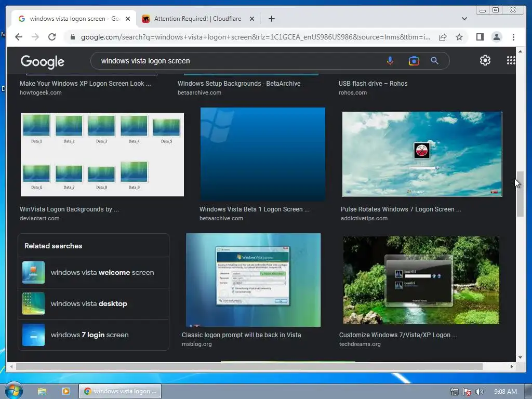Open Windows Setup Backgrounds - BetaArchive link
This screenshot has width=532, height=399.
click(239, 84)
